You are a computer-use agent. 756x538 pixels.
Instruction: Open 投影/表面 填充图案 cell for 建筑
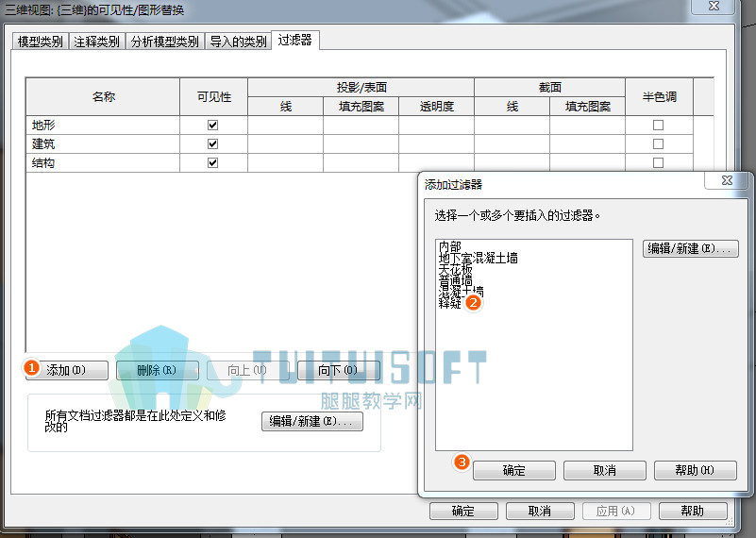361,144
